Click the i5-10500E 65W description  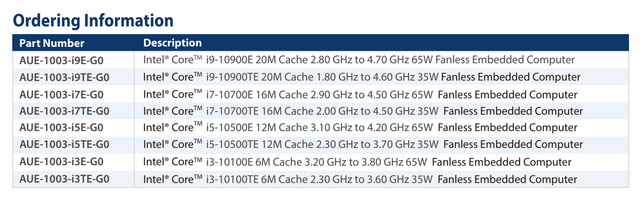[x=360, y=128]
